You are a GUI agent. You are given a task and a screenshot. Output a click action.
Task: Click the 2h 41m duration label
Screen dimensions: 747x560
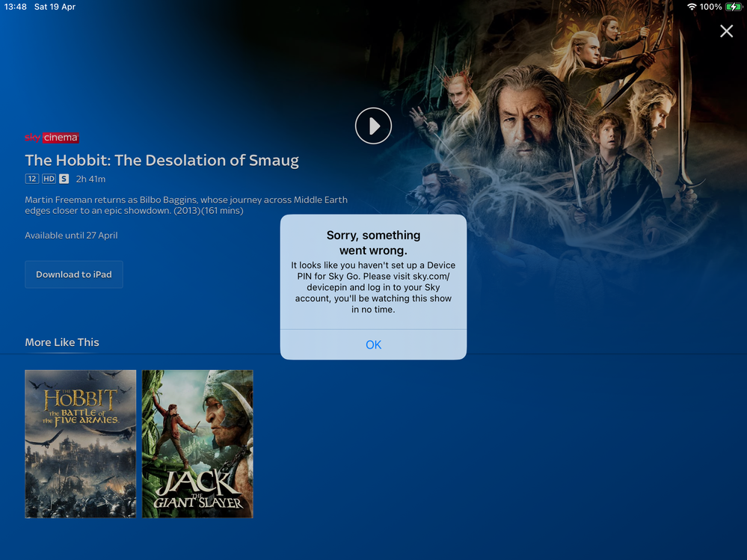coord(90,179)
